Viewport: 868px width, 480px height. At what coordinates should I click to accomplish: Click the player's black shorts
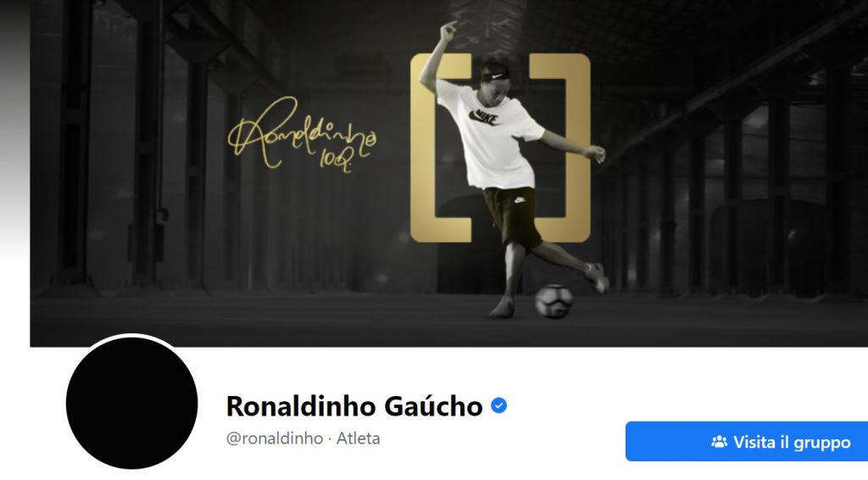coord(511,216)
